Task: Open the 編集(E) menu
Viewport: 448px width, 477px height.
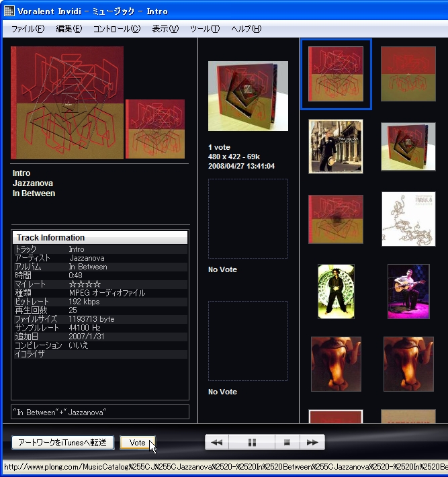Action: coord(69,29)
